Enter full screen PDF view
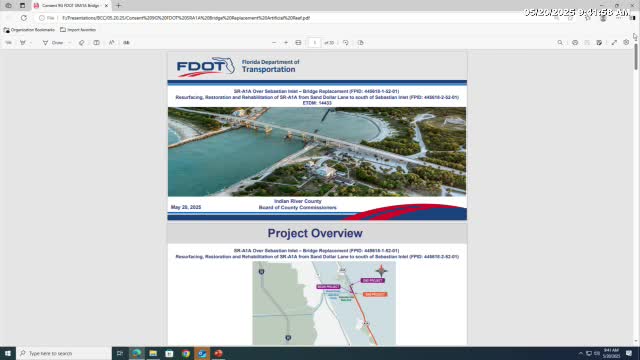Viewport: 640px width, 360px height. point(614,42)
